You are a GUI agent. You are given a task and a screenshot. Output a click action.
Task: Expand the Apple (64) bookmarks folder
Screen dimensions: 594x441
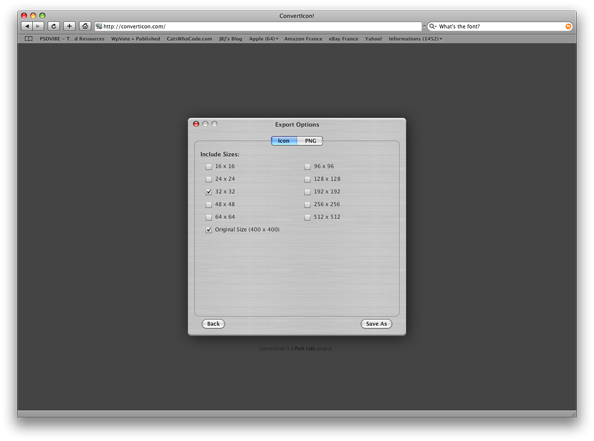click(x=263, y=39)
